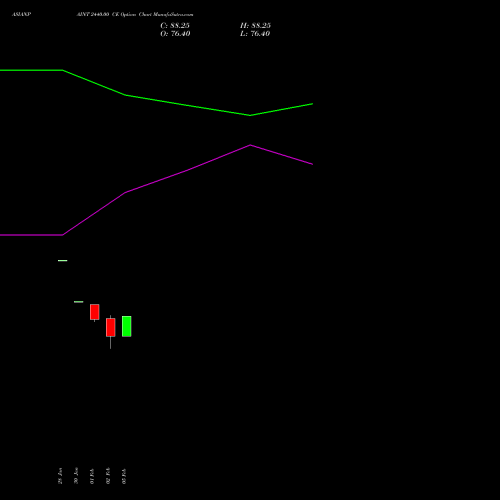Click the 'H: 88.25' high value

(x=255, y=26)
